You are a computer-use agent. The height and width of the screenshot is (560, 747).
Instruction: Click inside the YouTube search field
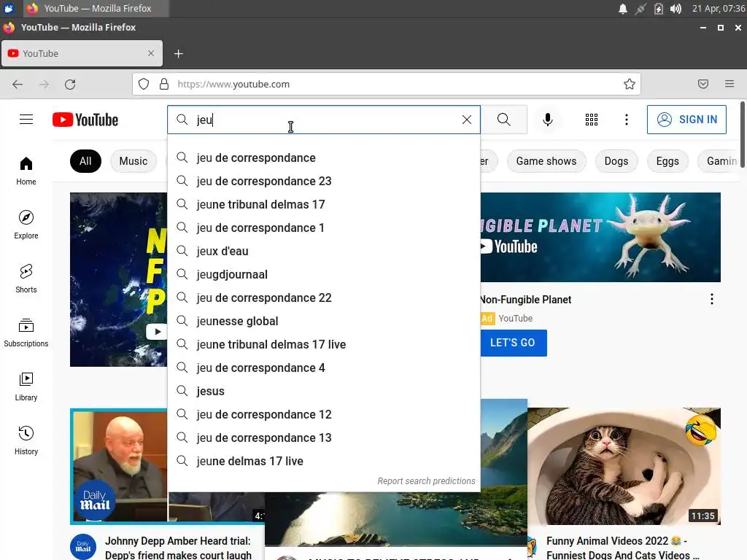click(324, 120)
